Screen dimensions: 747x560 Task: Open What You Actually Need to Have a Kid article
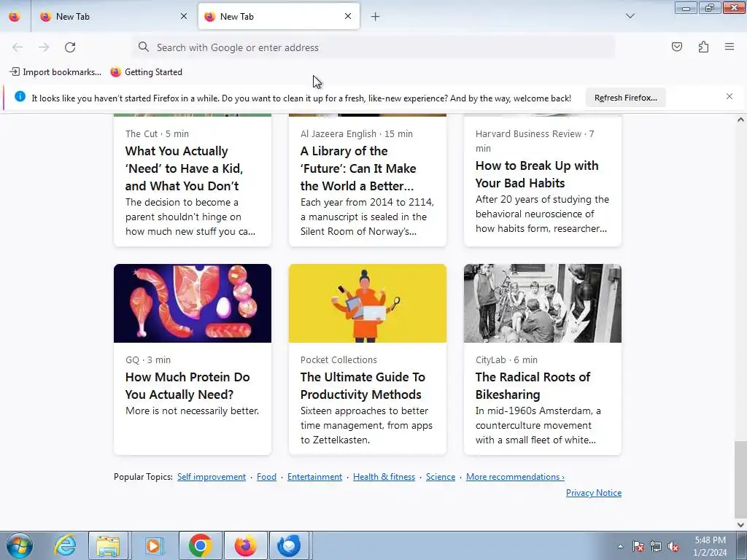pos(185,168)
